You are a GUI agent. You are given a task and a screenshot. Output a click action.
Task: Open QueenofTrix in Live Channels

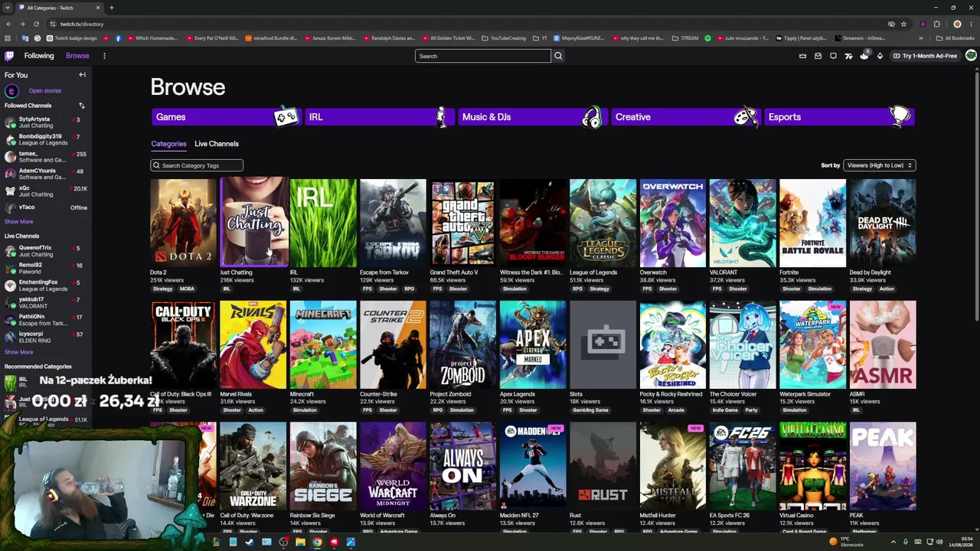[45, 251]
